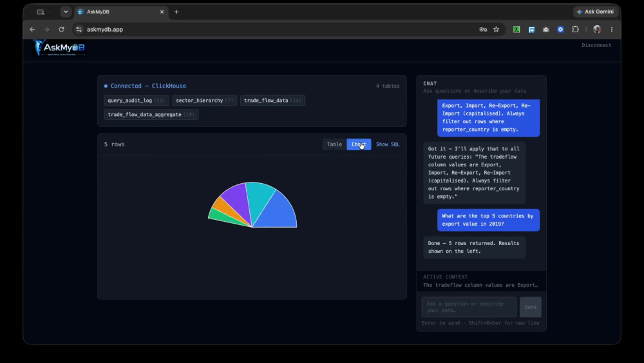This screenshot has width=644, height=363.
Task: Switch to Table view
Action: point(334,144)
